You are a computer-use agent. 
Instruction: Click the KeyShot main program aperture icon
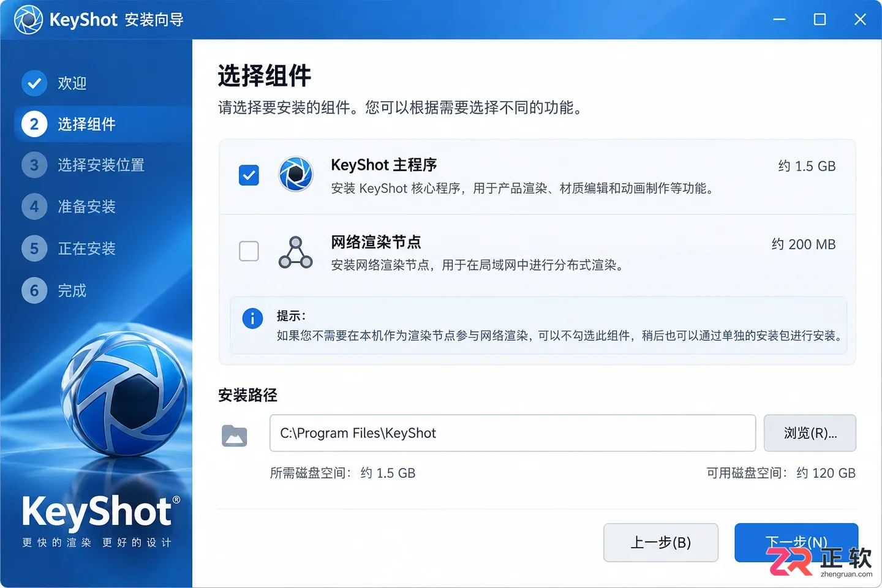click(x=296, y=174)
